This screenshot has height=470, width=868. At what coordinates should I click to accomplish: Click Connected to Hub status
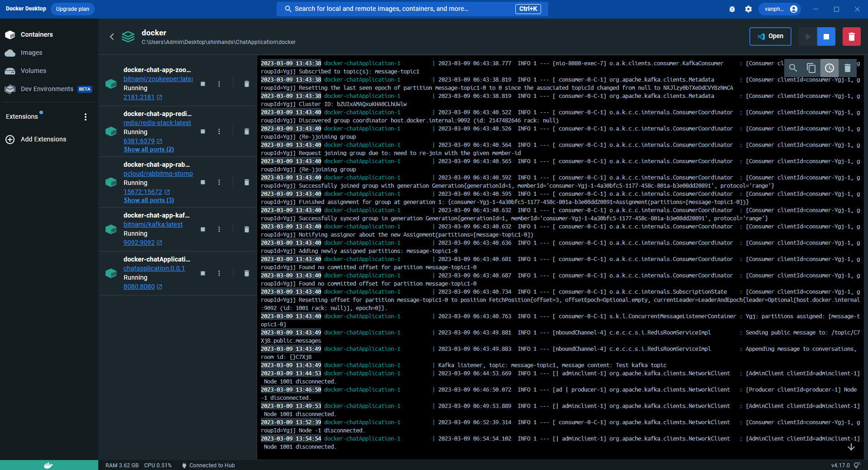pos(208,465)
